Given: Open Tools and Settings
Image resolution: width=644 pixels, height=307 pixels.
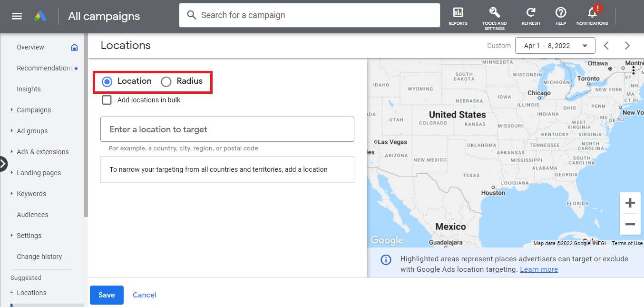Looking at the screenshot, I should click(x=494, y=15).
